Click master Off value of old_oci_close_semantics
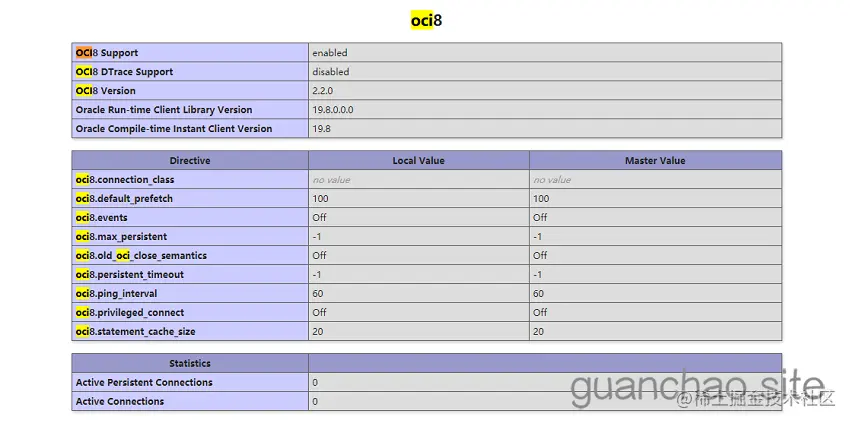 tap(540, 255)
